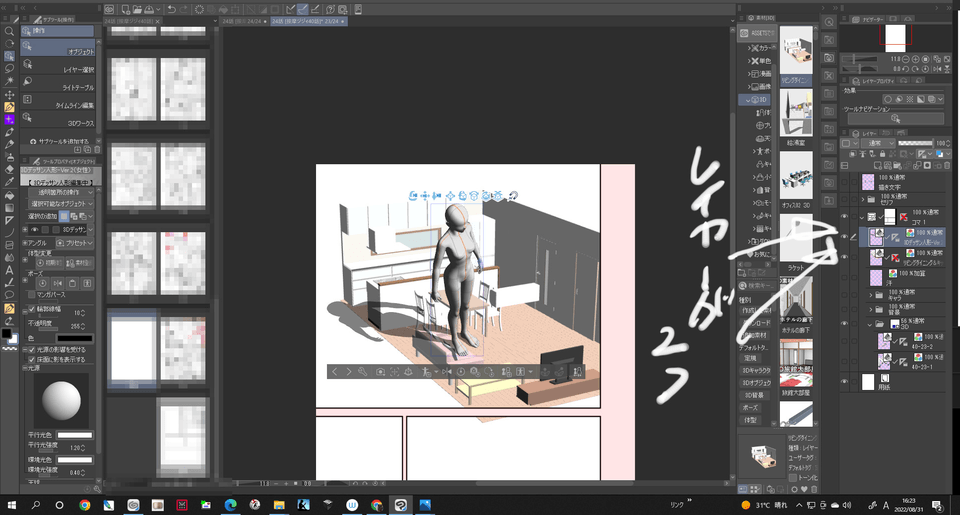Click the layer opacity slider
The image size is (960, 515).
point(915,143)
